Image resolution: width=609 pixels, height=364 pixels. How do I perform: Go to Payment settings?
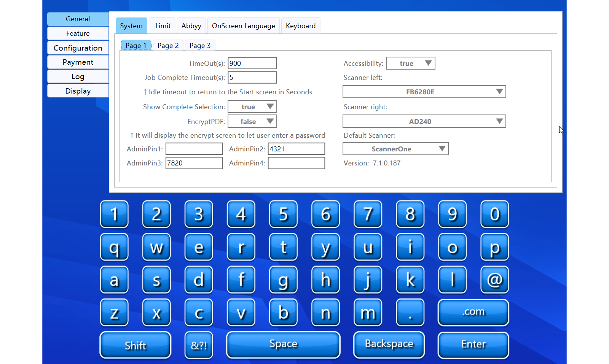(78, 62)
